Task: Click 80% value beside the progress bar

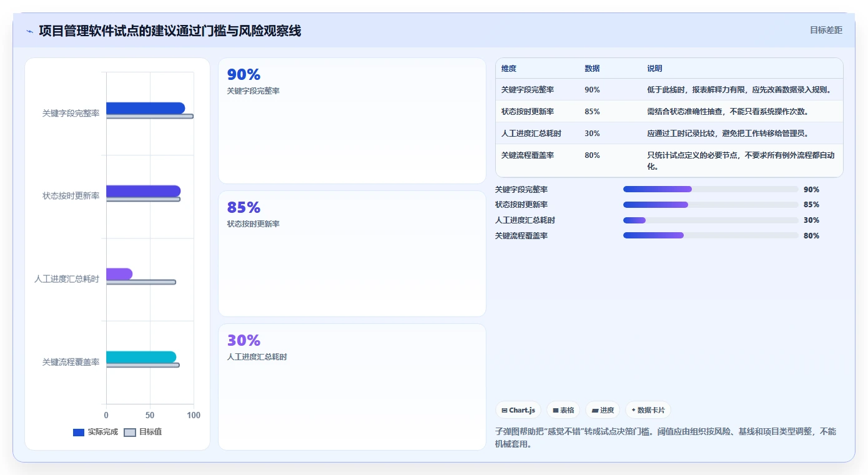Action: point(811,236)
